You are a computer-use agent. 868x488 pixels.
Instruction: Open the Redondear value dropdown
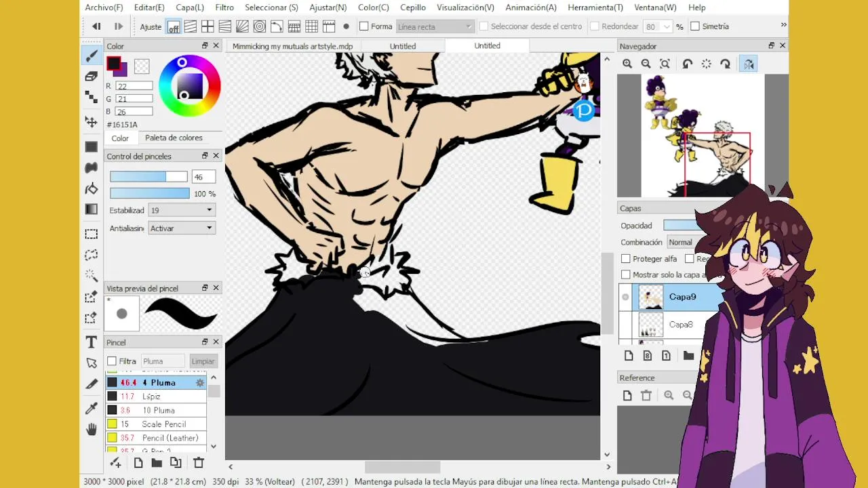click(667, 26)
